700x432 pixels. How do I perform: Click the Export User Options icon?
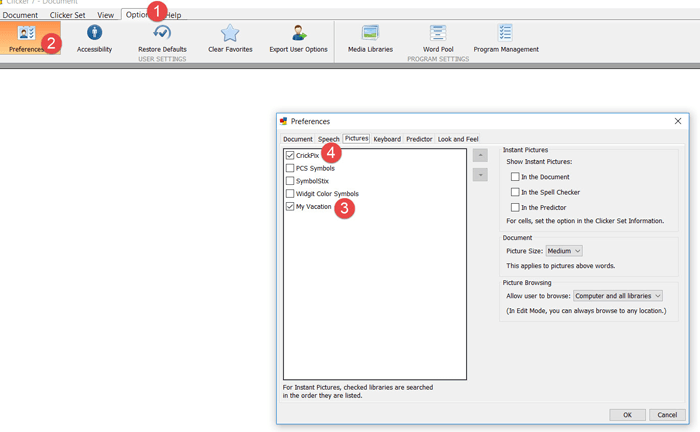point(298,35)
